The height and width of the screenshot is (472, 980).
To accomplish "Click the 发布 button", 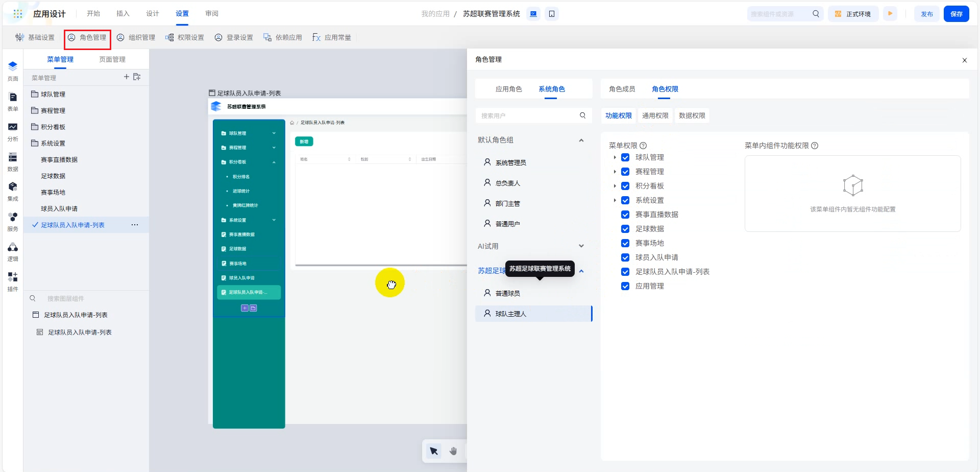I will [927, 14].
